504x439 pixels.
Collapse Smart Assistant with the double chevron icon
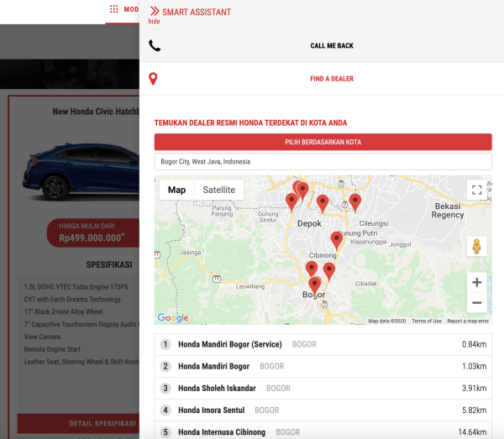(x=155, y=11)
